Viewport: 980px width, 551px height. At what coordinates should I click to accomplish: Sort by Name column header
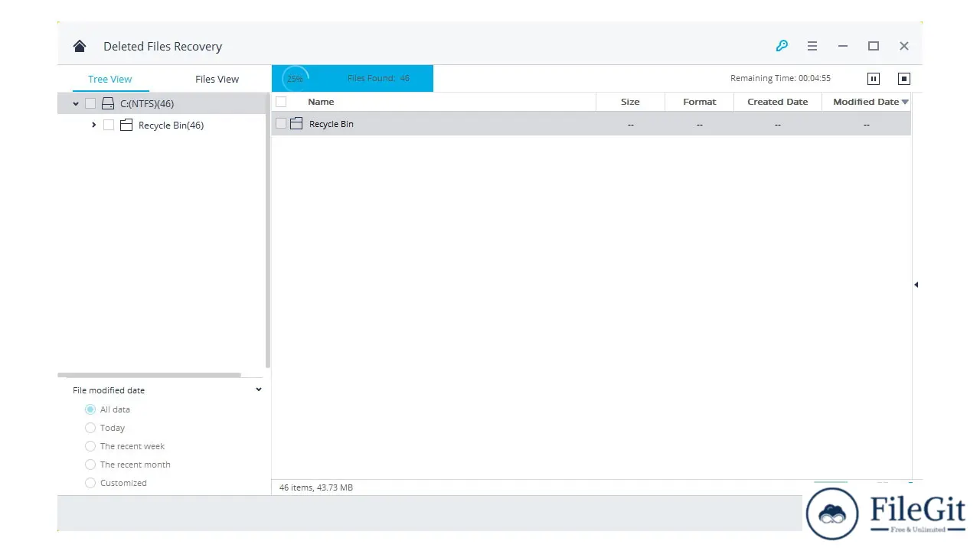[321, 102]
